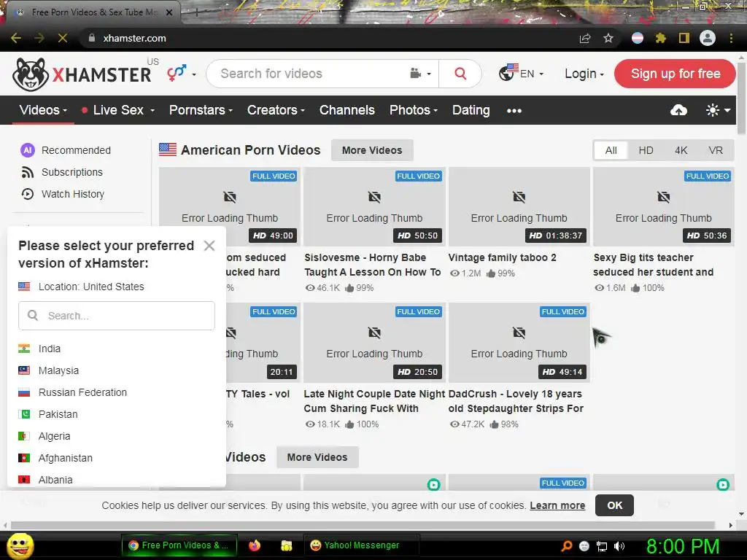Open the folder icon in the taskbar
The width and height of the screenshot is (747, 560).
point(286,545)
